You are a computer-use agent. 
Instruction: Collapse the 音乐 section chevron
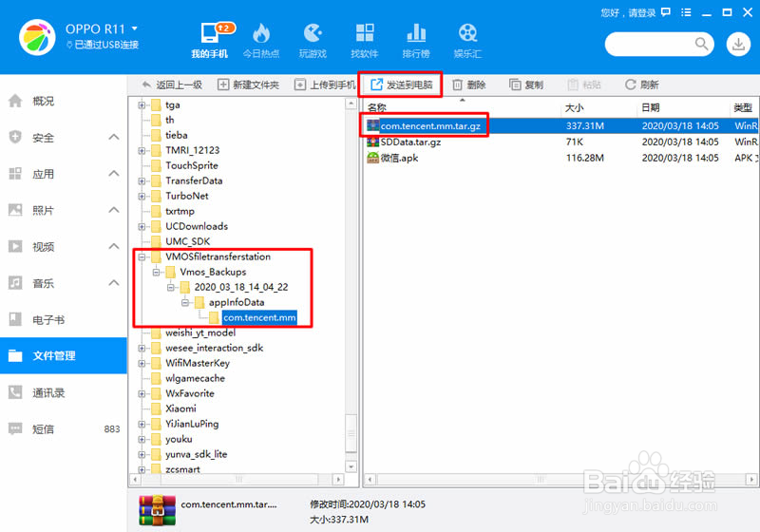[114, 282]
